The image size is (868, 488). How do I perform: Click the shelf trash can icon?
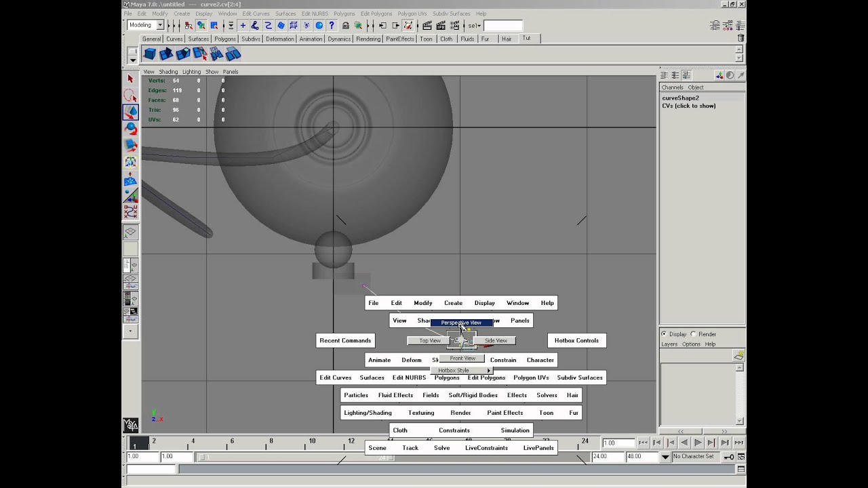click(x=741, y=39)
